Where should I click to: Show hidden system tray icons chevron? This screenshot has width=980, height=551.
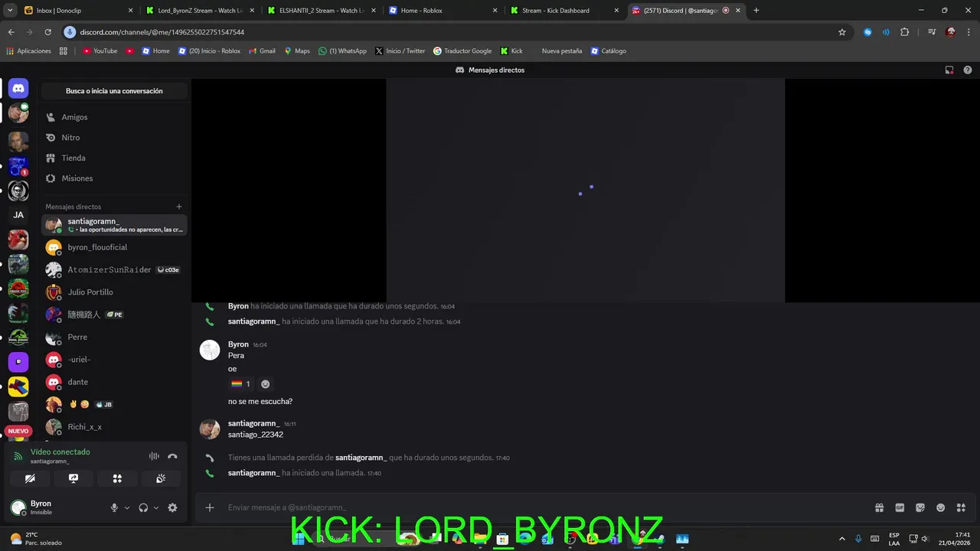click(842, 539)
